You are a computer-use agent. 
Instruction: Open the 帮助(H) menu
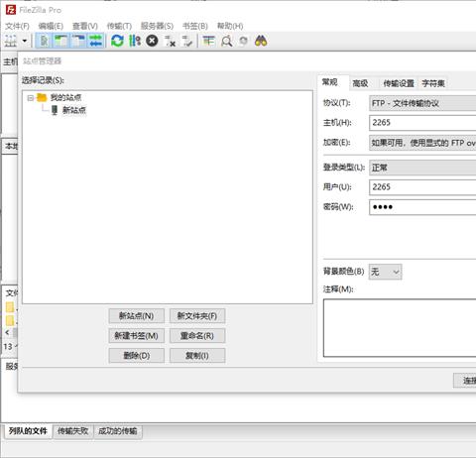230,26
